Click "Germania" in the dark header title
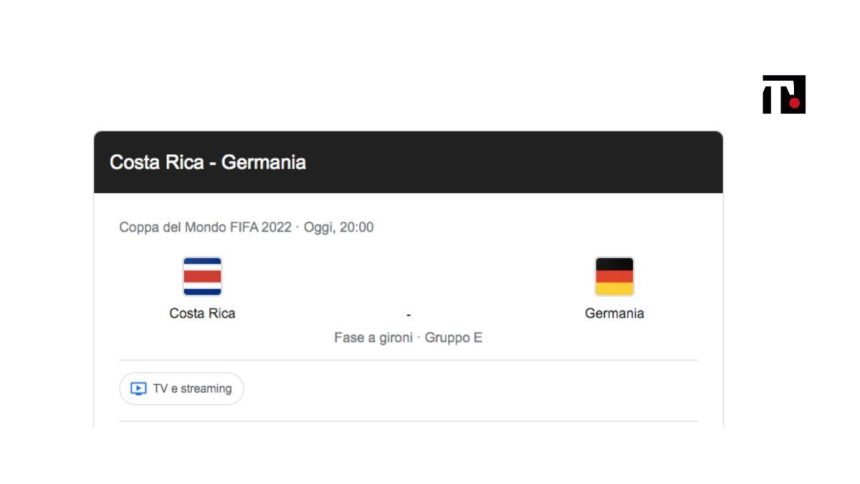The image size is (860, 484). pos(264,162)
